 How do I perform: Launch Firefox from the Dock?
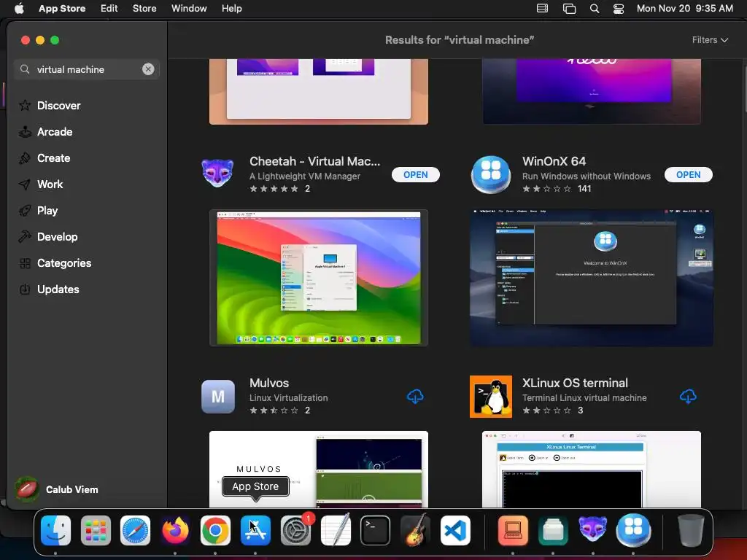175,530
